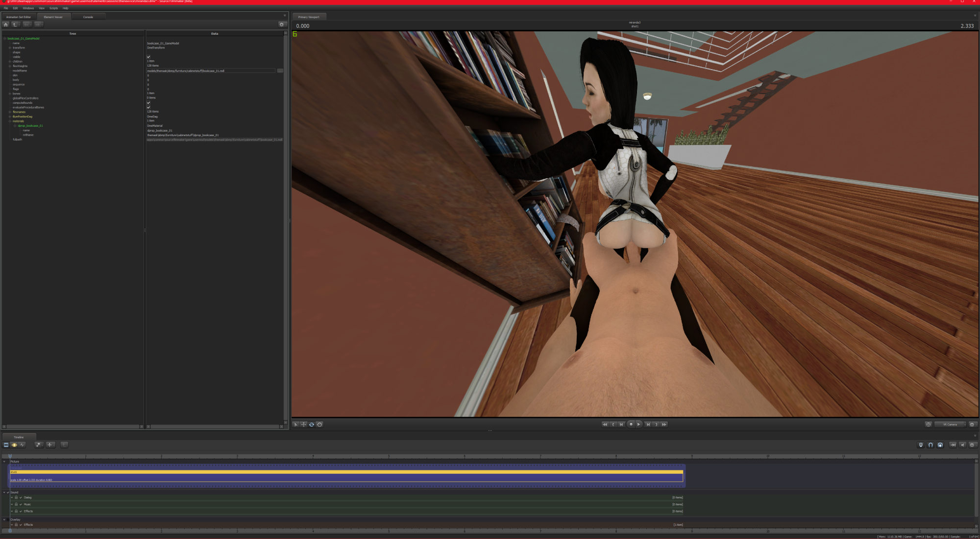The height and width of the screenshot is (539, 980).
Task: Click the up-one-level navigation icon
Action: click(16, 24)
